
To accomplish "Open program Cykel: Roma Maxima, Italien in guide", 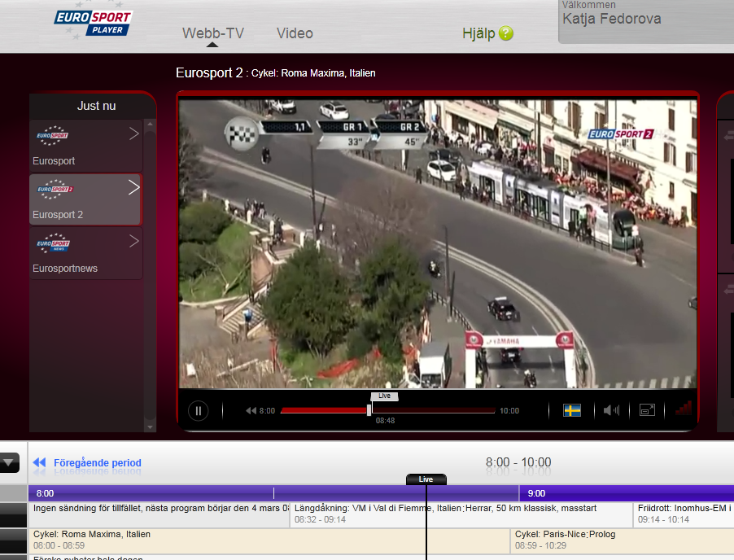I will pyautogui.click(x=269, y=540).
